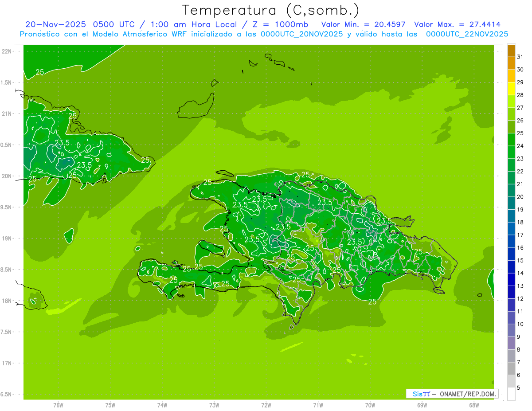Viewport: 532px width, 411px height.
Task: Click the 22N latitude label
Action: click(x=7, y=51)
